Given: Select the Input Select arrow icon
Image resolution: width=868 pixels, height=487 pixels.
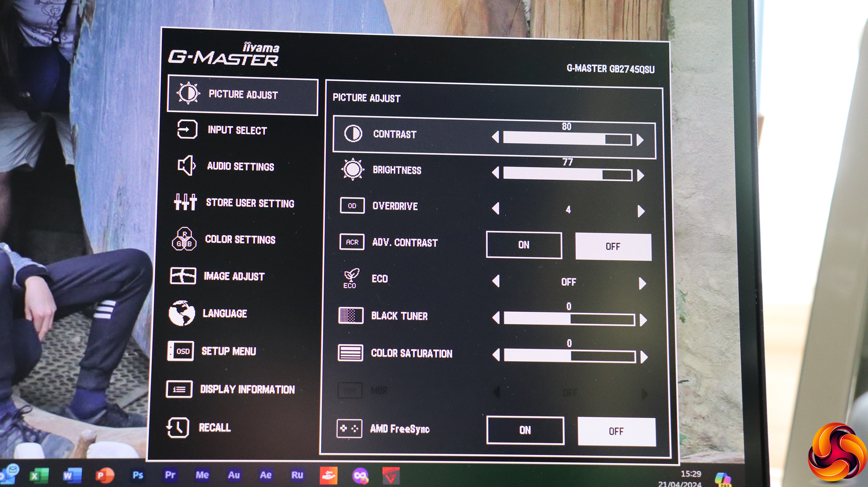Looking at the screenshot, I should coord(186,129).
